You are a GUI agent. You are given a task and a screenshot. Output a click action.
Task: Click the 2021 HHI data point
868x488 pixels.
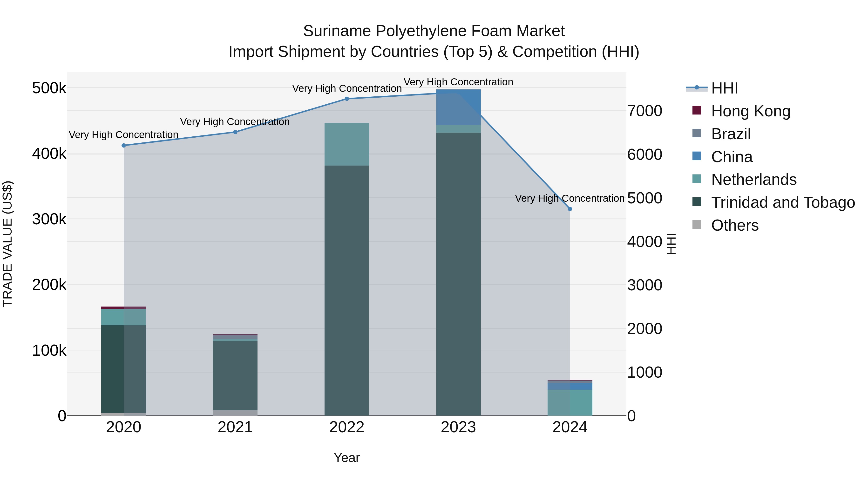(x=235, y=132)
